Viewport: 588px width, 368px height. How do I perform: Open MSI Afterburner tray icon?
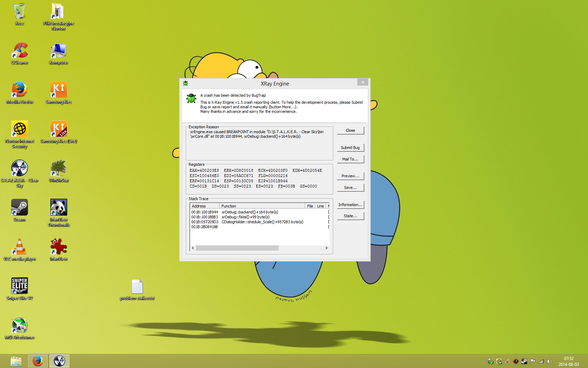507,361
